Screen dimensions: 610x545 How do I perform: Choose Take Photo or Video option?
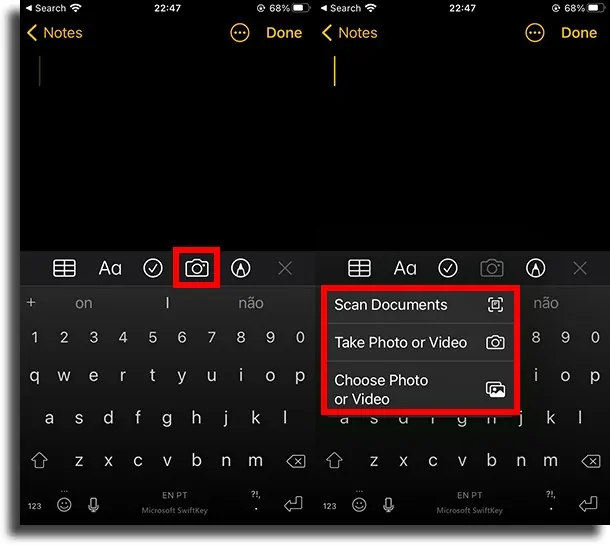point(419,342)
